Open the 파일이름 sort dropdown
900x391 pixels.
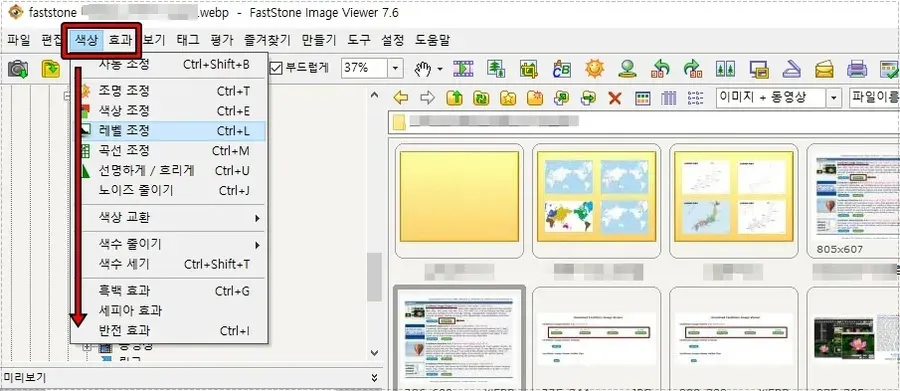874,98
